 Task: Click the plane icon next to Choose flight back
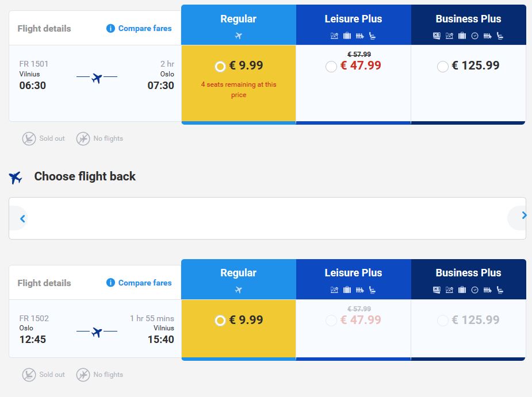tap(16, 178)
